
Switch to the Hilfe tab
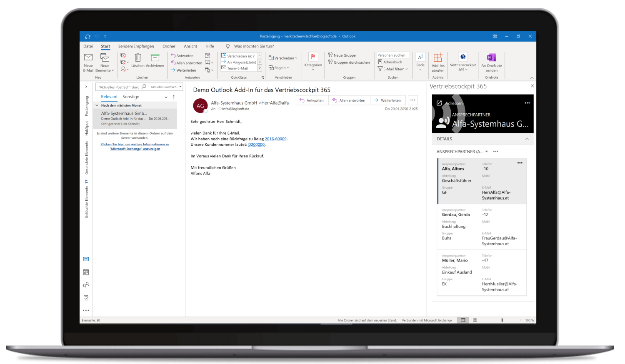[x=210, y=46]
